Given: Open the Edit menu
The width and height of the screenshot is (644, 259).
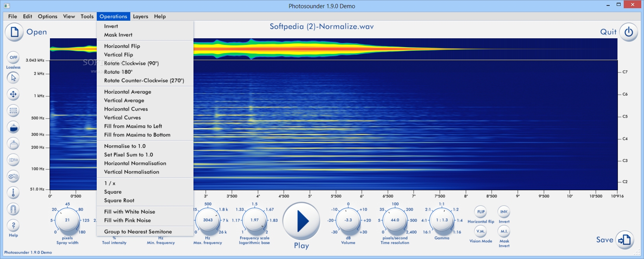Looking at the screenshot, I should (27, 16).
